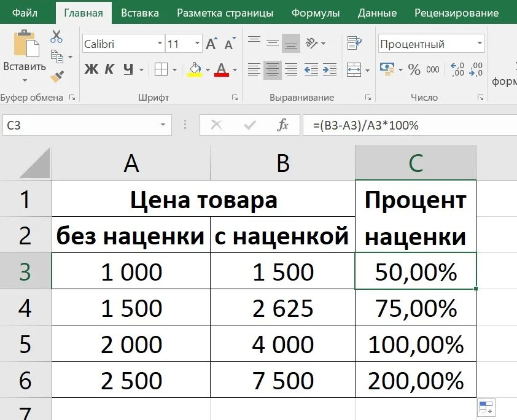The height and width of the screenshot is (420, 517).
Task: Align text to middle of cell
Action: tap(273, 43)
